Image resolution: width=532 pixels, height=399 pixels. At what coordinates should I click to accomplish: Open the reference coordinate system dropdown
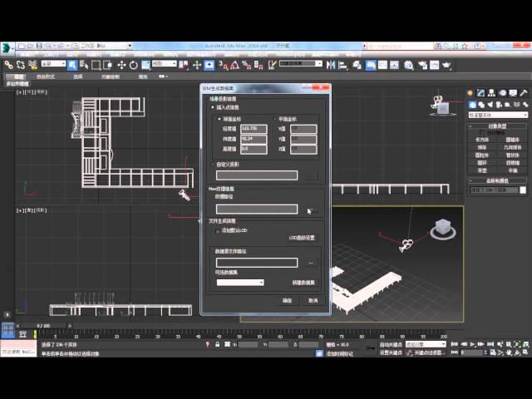pyautogui.click(x=165, y=63)
